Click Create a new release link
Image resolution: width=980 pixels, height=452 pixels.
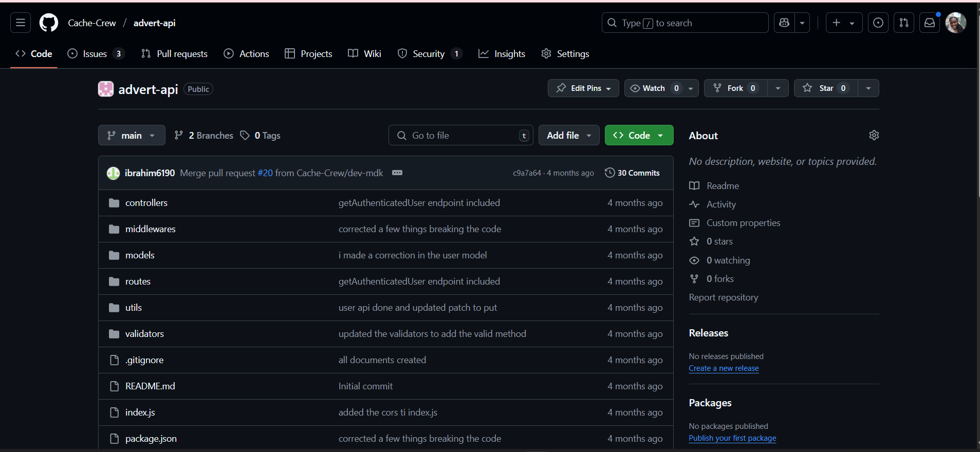tap(724, 368)
